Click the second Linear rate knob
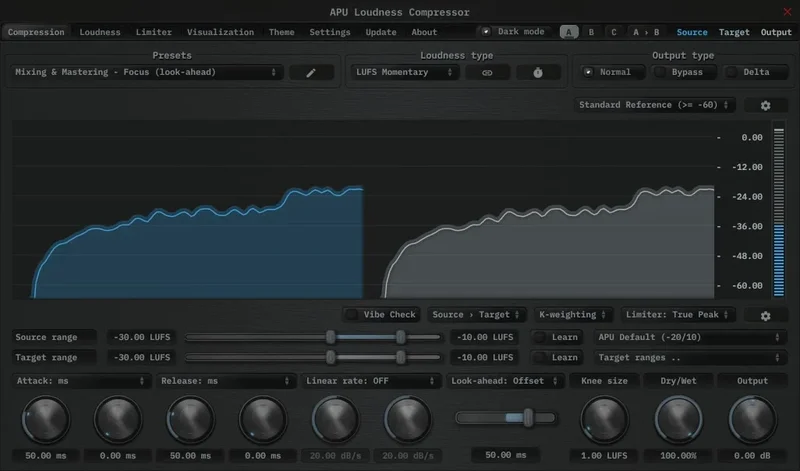Viewport: 800px width, 471px height. click(408, 420)
